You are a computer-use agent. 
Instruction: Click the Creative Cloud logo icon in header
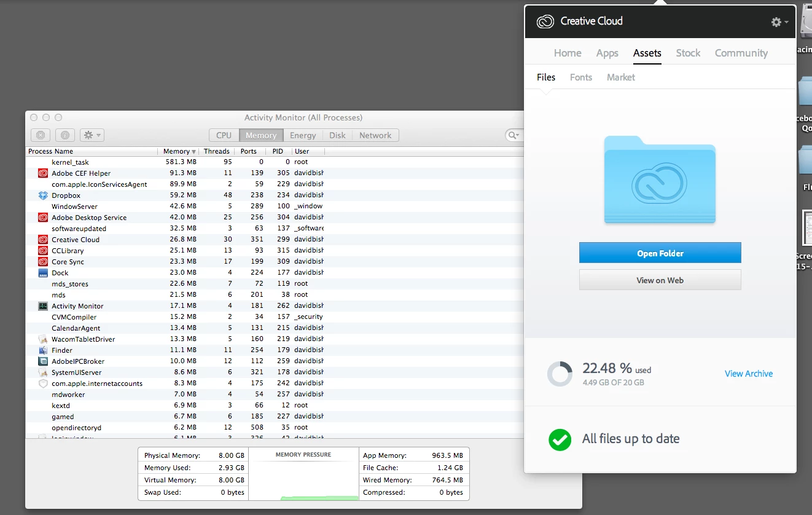pos(545,22)
